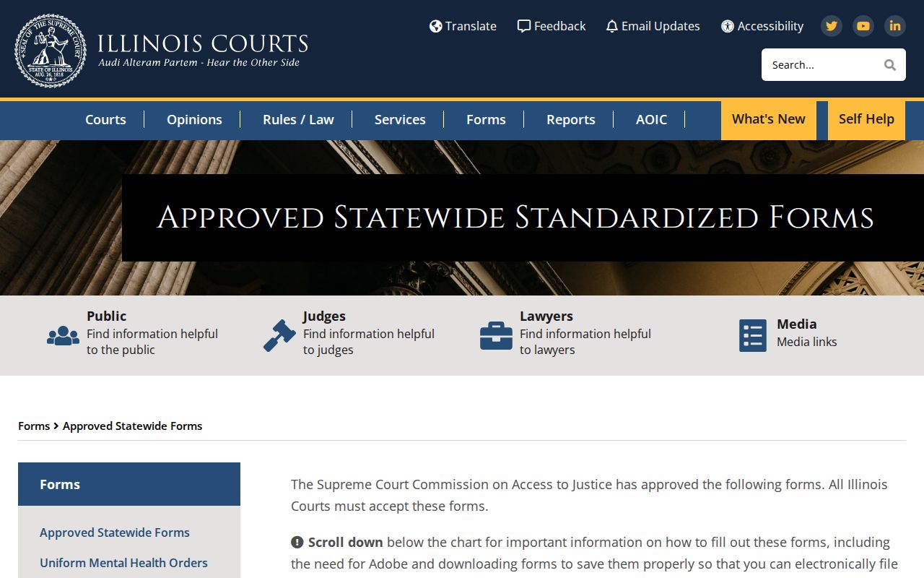Click the Accessibility person icon
924x578 pixels.
pyautogui.click(x=728, y=26)
